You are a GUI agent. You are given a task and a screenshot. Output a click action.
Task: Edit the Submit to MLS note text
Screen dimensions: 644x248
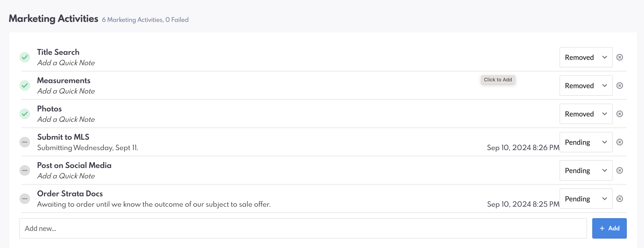tap(88, 148)
